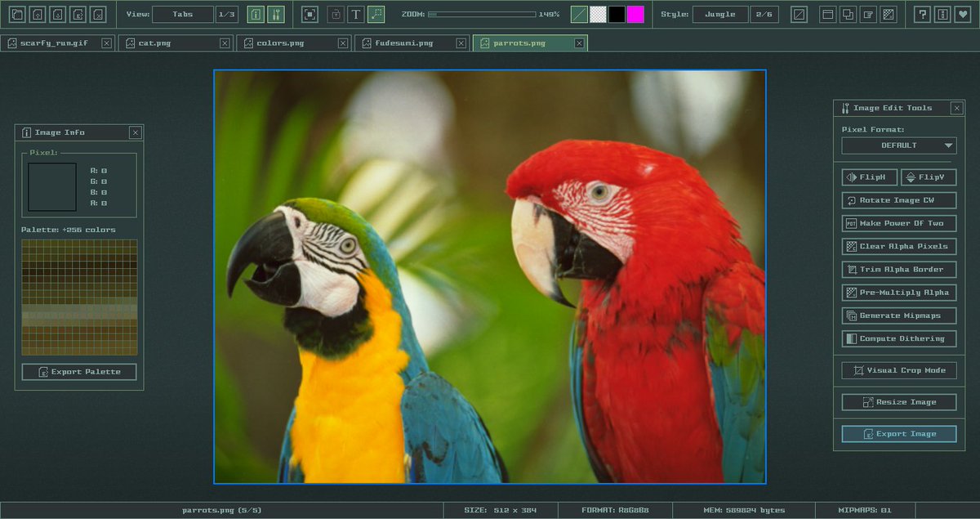Click the Export Palette button
The image size is (980, 519).
(79, 372)
